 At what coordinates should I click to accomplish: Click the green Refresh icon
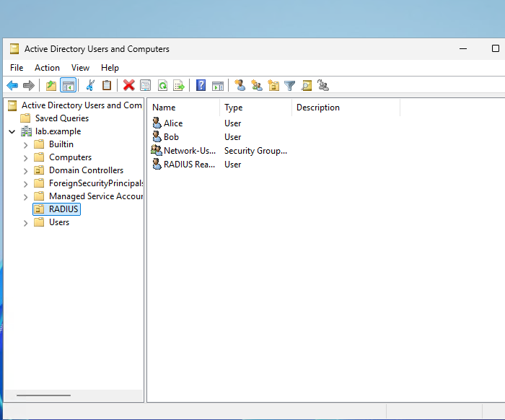tap(162, 85)
